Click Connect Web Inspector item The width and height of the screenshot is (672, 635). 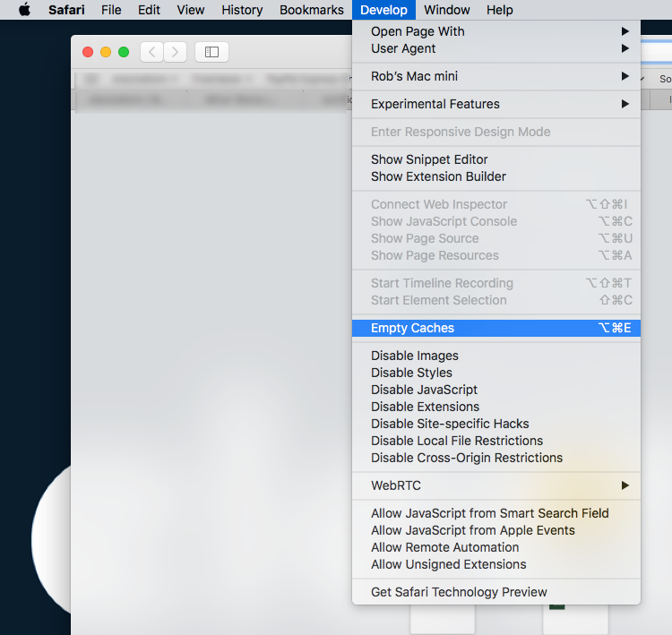(496, 204)
